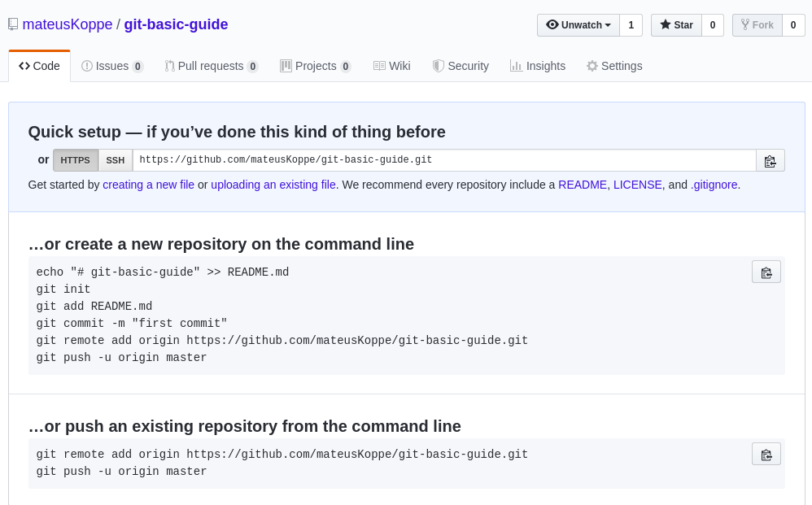The width and height of the screenshot is (812, 505).
Task: Go to the Projects tab
Action: click(315, 66)
